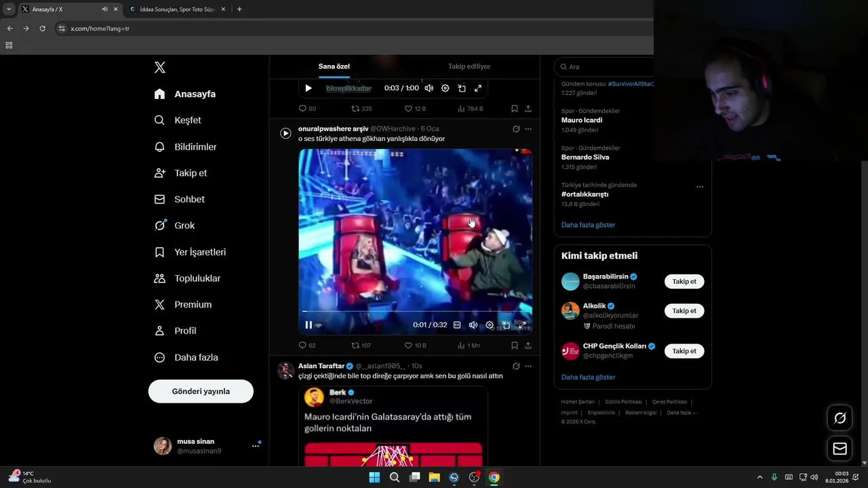868x488 pixels.
Task: Expand Daha fazla menu in sidebar
Action: (186, 357)
